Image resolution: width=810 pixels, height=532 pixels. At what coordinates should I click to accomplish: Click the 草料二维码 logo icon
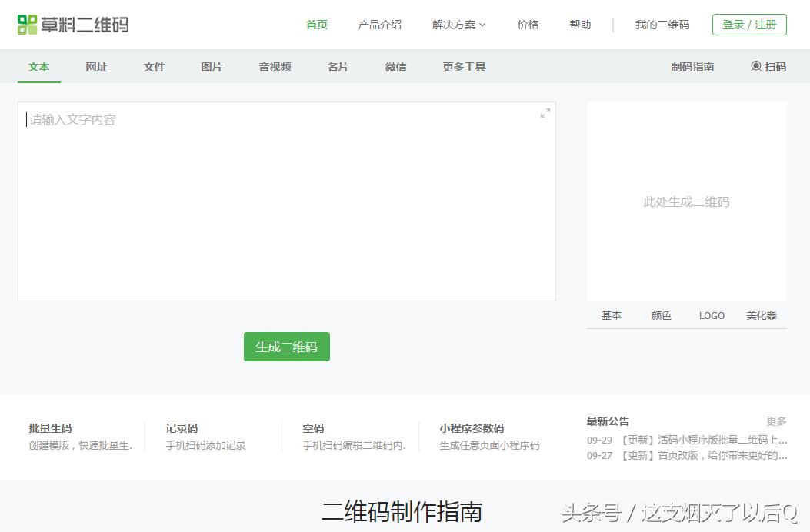click(28, 23)
